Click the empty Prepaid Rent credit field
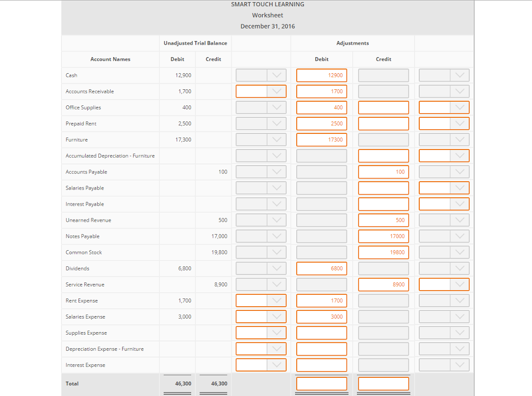The height and width of the screenshot is (396, 532). [x=383, y=124]
